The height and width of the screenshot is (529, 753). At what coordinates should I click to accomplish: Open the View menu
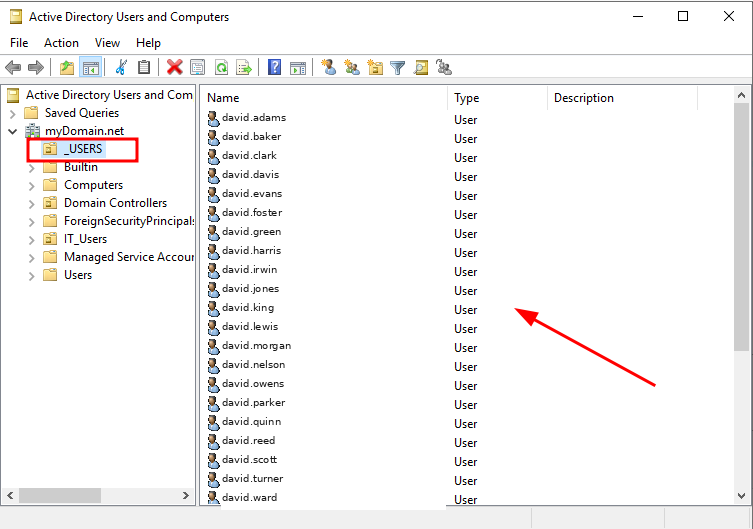pos(107,43)
